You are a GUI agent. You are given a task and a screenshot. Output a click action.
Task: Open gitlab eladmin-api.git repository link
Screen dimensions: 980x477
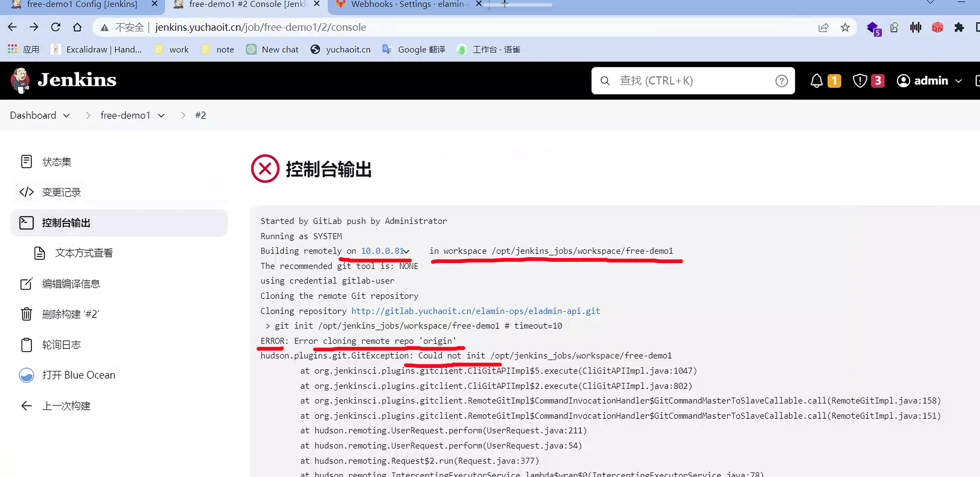tap(475, 311)
